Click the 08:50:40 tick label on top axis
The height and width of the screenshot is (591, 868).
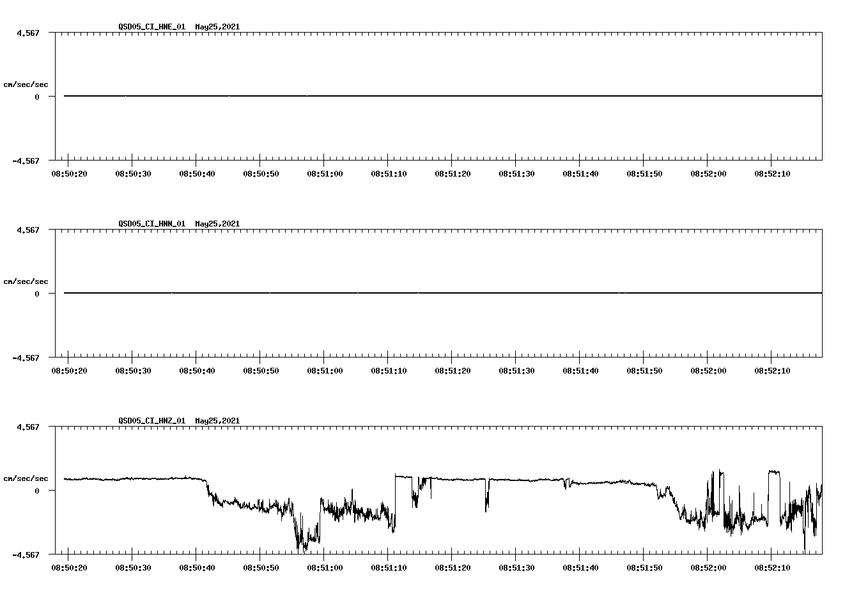tap(198, 172)
